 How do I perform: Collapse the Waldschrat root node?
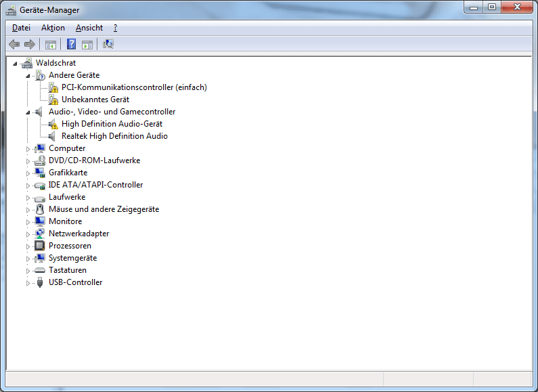pos(15,64)
